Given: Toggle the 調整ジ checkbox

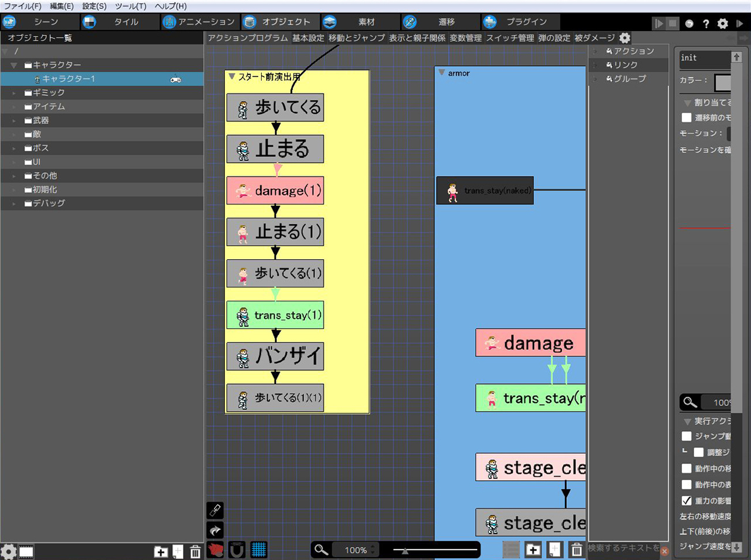Looking at the screenshot, I should click(x=698, y=452).
